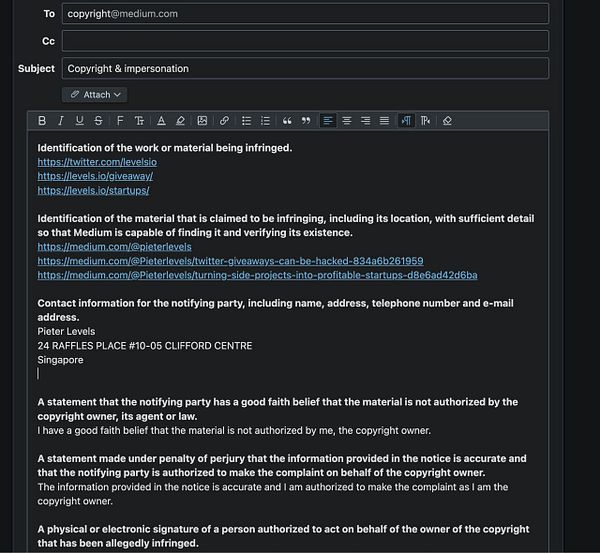Click the Subject field

(x=305, y=69)
